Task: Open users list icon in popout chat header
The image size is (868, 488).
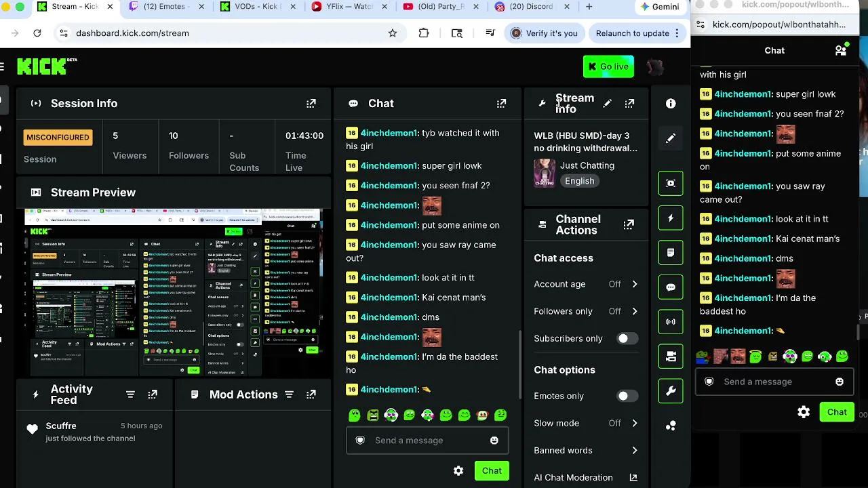Action: point(841,50)
